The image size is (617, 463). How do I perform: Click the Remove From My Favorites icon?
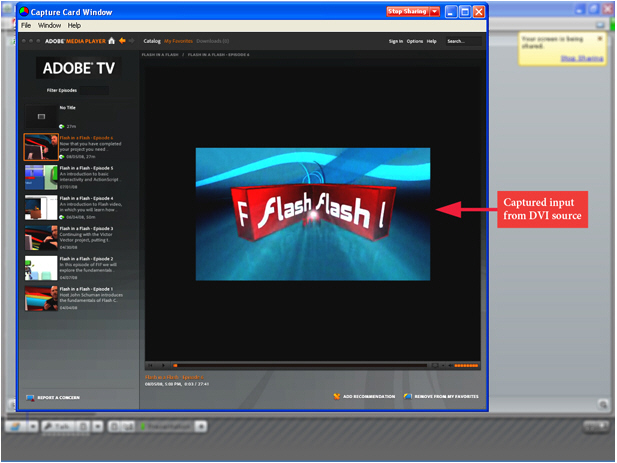click(x=407, y=396)
